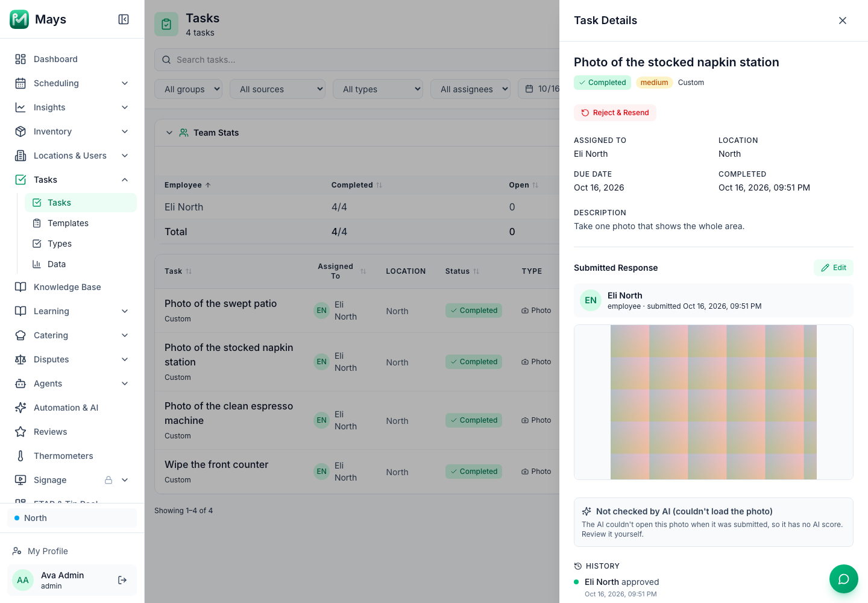868x603 pixels.
Task: Open the Data submenu item
Action: [81, 264]
